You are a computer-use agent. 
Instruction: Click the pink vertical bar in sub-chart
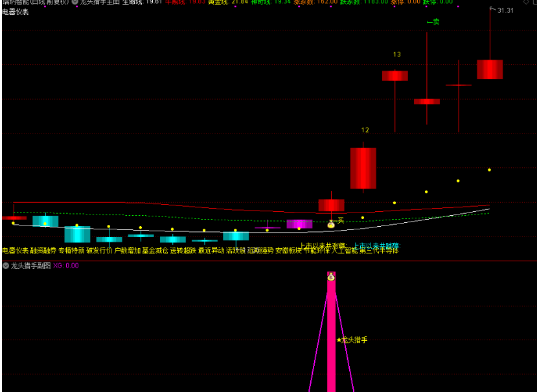coord(331,337)
